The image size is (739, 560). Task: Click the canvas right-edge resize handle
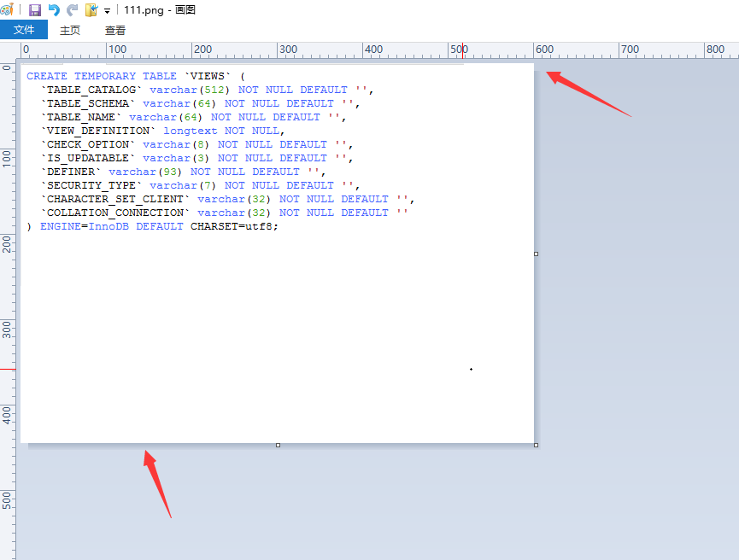click(537, 254)
